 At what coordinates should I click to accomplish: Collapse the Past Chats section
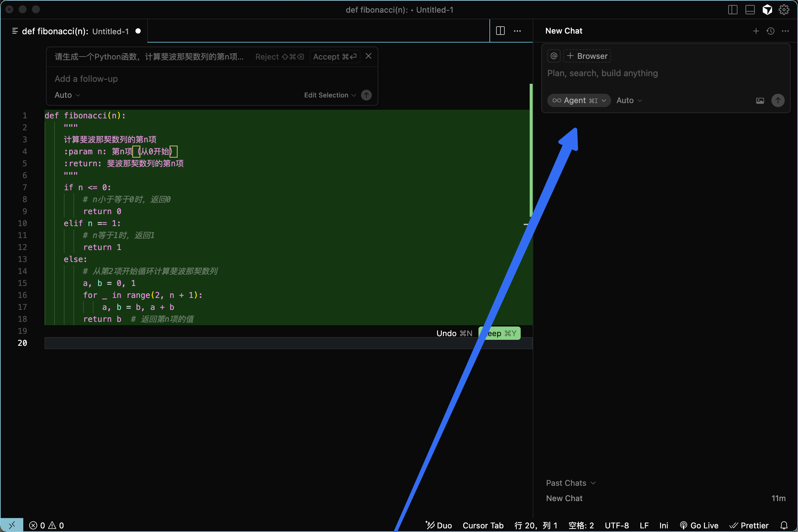(571, 483)
